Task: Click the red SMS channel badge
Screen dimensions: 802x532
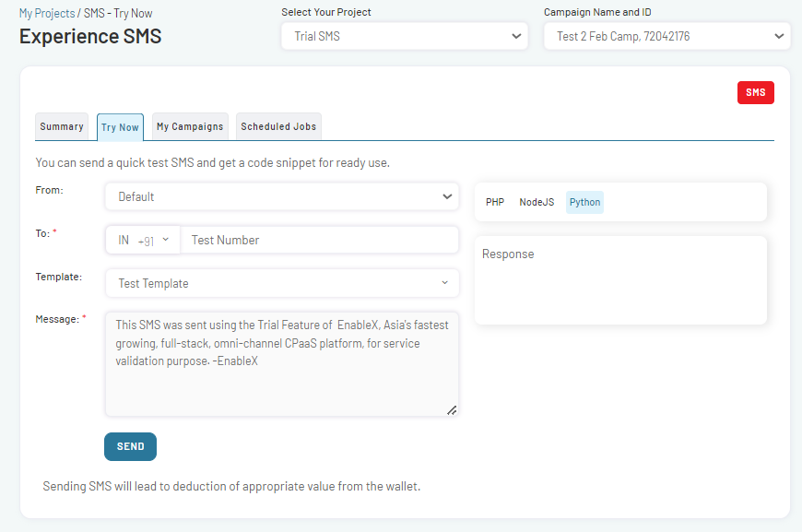Action: tap(755, 92)
